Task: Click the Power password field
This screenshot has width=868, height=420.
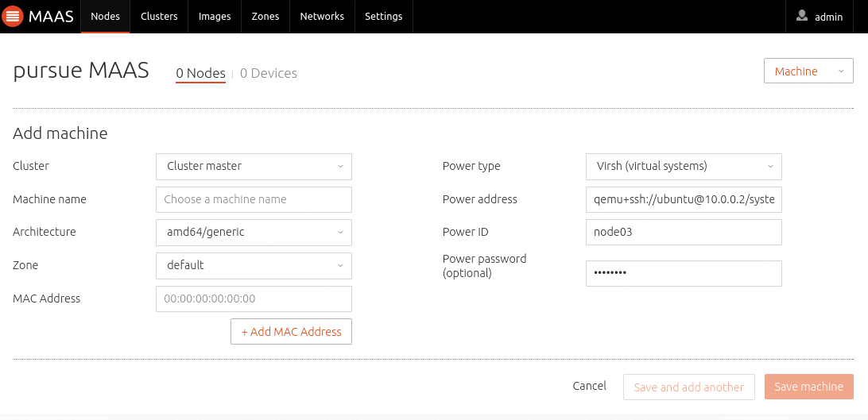Action: [684, 274]
